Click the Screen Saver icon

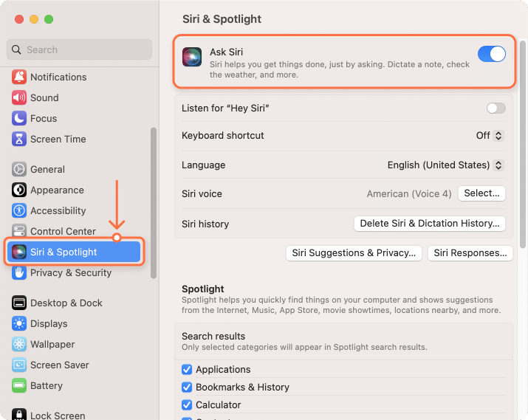click(x=19, y=365)
